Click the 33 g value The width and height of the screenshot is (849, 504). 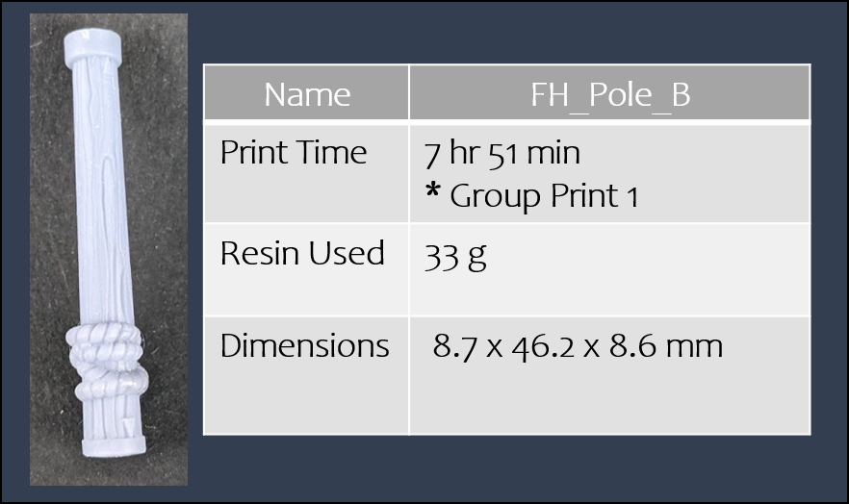click(455, 256)
